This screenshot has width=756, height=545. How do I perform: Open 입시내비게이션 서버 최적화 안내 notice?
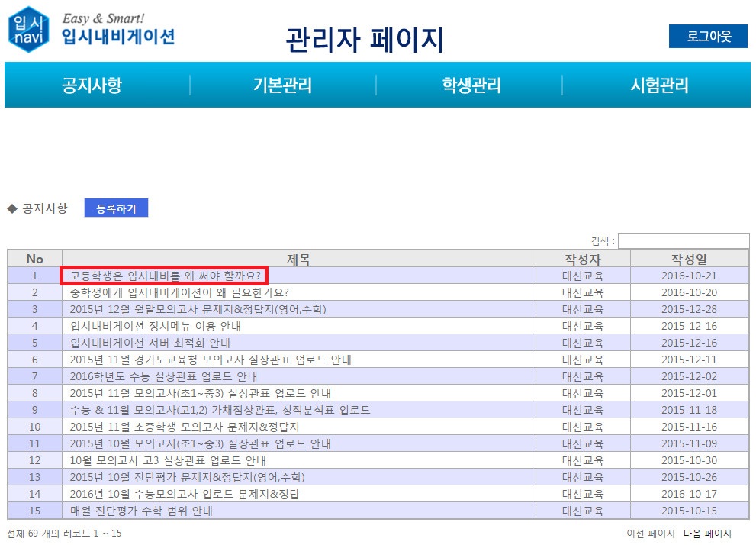[150, 343]
